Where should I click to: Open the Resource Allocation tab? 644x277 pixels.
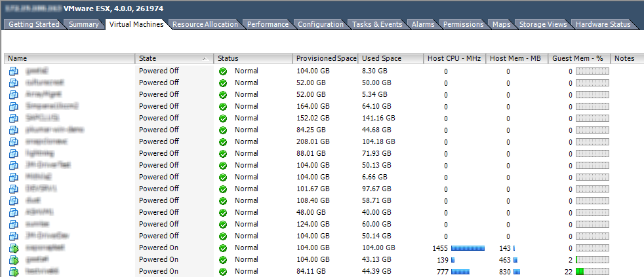205,24
